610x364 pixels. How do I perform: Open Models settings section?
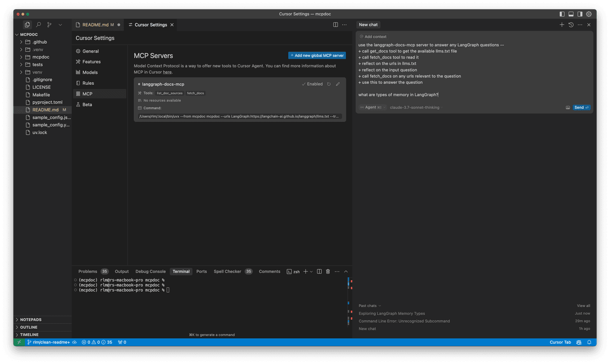pyautogui.click(x=100, y=73)
